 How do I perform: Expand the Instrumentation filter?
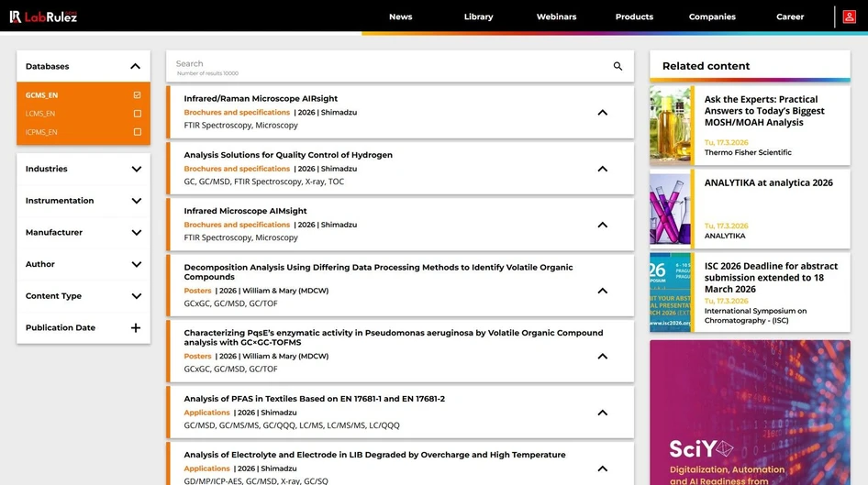tap(136, 201)
